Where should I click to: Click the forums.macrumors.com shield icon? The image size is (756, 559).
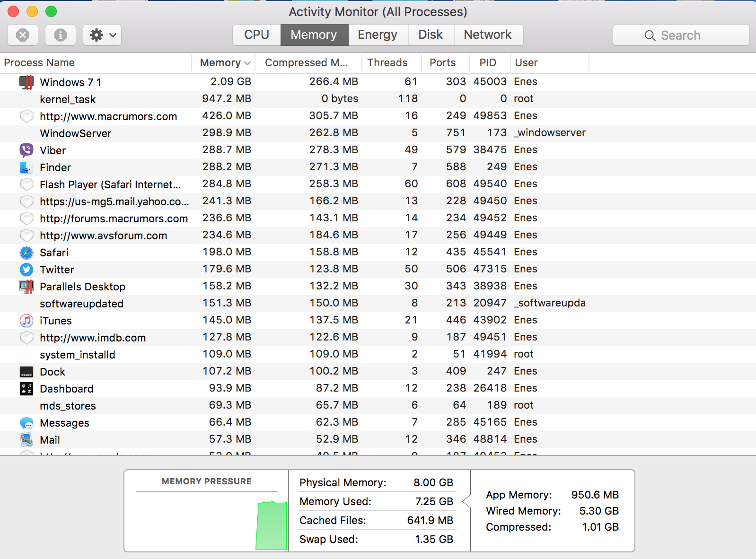pyautogui.click(x=26, y=218)
